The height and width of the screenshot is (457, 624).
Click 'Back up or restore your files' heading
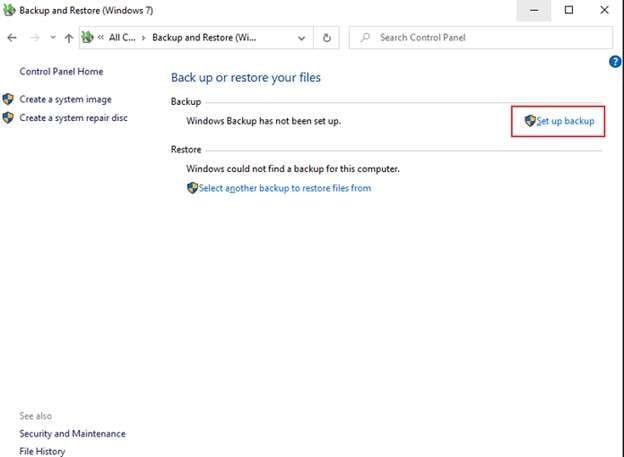[x=246, y=78]
